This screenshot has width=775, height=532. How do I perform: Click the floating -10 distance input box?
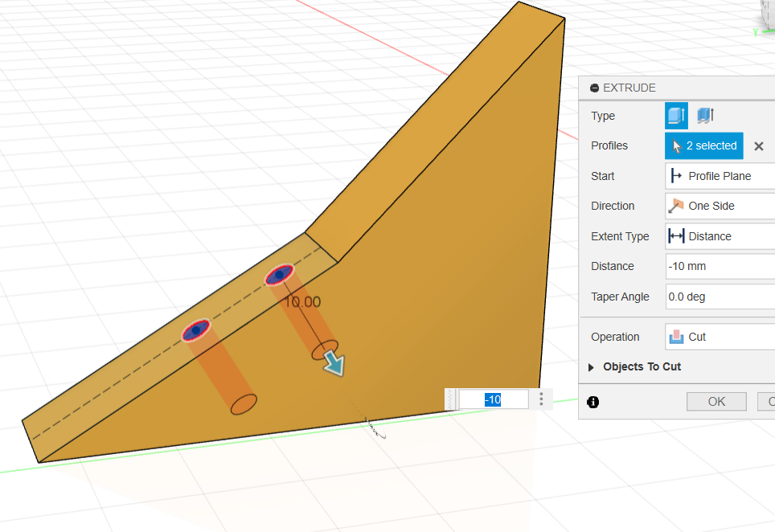point(493,399)
